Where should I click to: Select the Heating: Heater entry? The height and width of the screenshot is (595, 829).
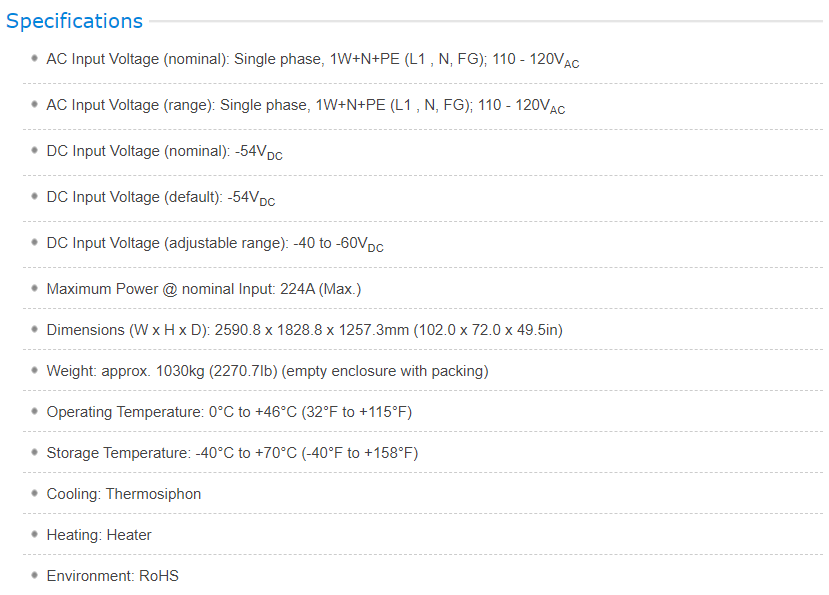(x=99, y=535)
